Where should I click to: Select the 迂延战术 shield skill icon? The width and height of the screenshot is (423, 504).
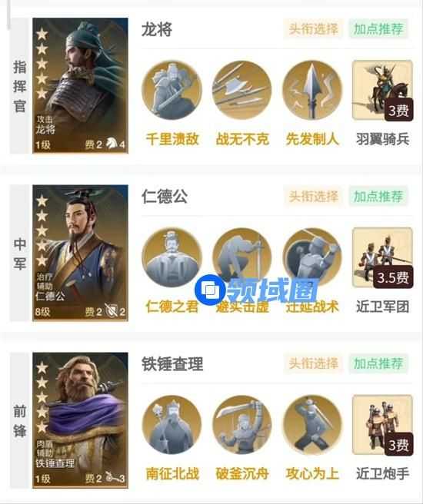(x=312, y=257)
